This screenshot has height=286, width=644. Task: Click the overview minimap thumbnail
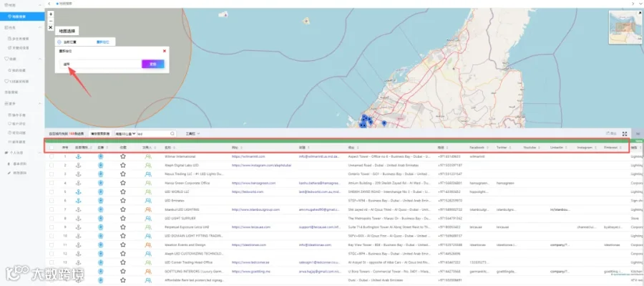coord(626,27)
